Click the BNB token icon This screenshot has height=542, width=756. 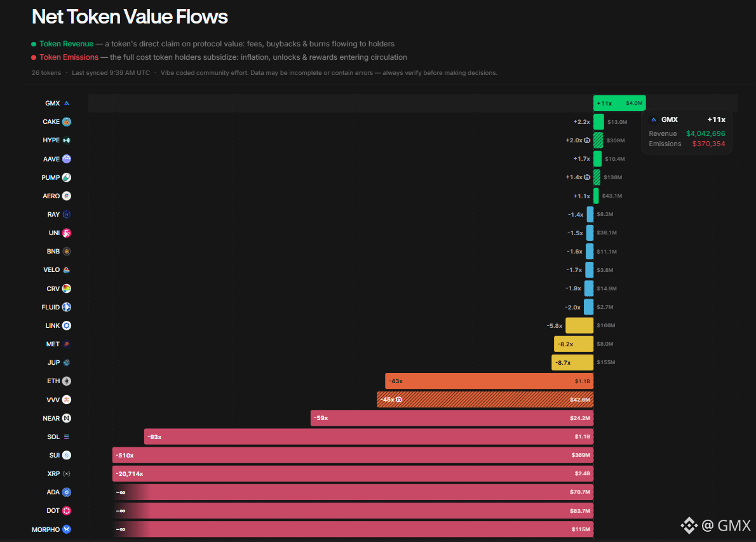point(67,251)
